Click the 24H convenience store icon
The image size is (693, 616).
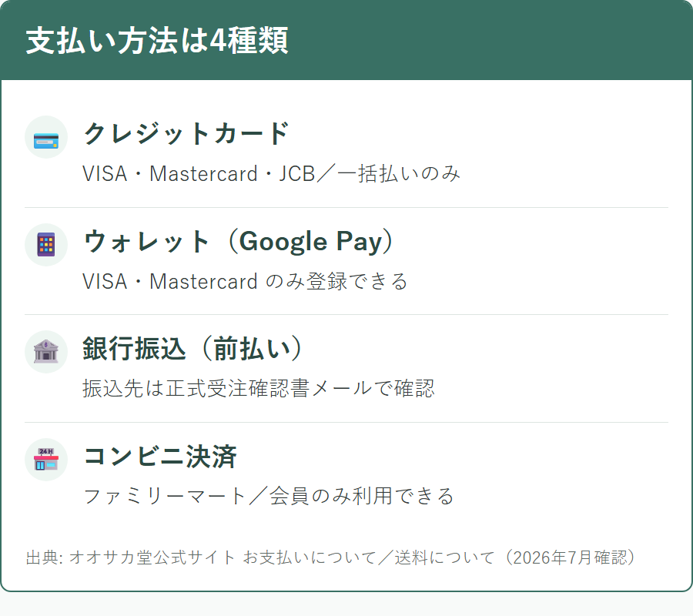tap(46, 460)
